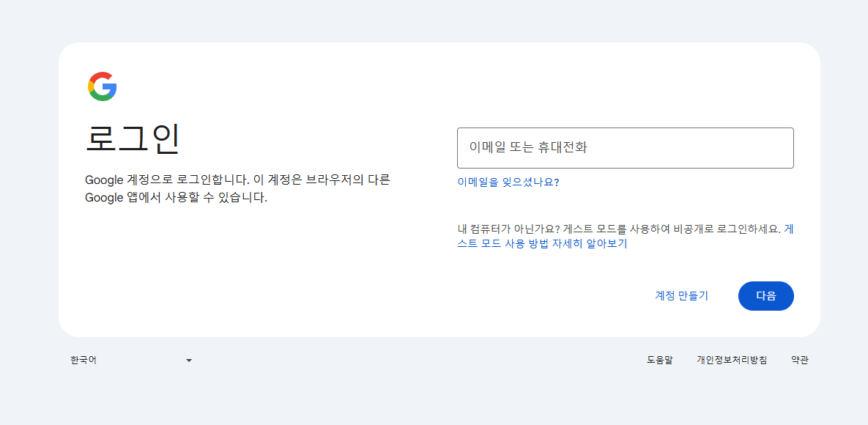Open 게스트 모드 사용 방법 자세히 알아보기 link
The image size is (868, 425).
click(x=542, y=244)
